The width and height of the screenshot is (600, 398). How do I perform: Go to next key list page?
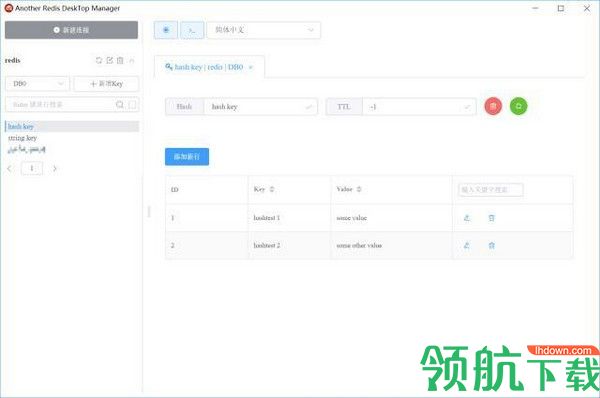point(55,168)
